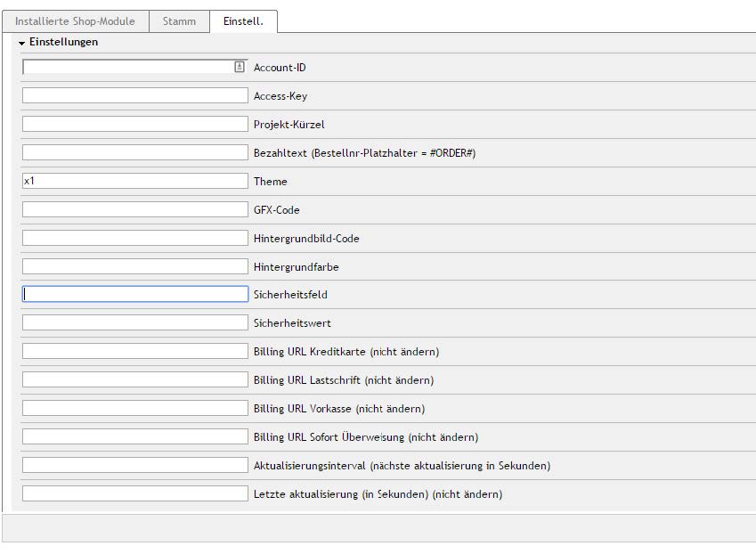
Task: Focus the Sicherheitswert text field
Action: (134, 322)
